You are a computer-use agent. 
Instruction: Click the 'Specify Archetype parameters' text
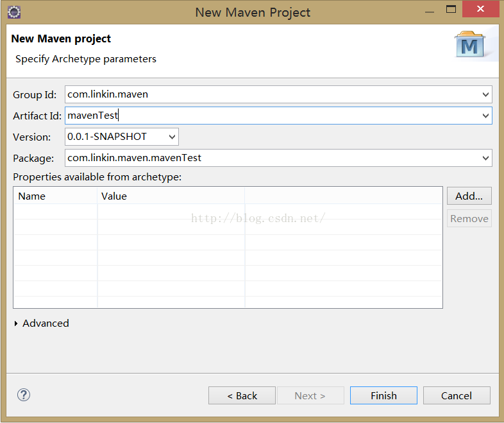click(x=86, y=59)
